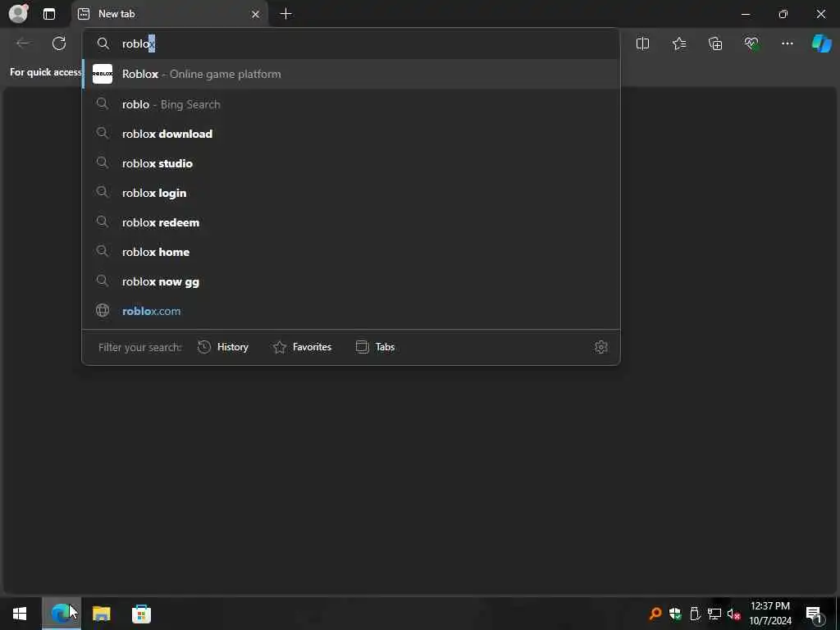Viewport: 840px width, 630px height.
Task: Pick the 'roblox redeem' suggestion
Action: point(351,221)
